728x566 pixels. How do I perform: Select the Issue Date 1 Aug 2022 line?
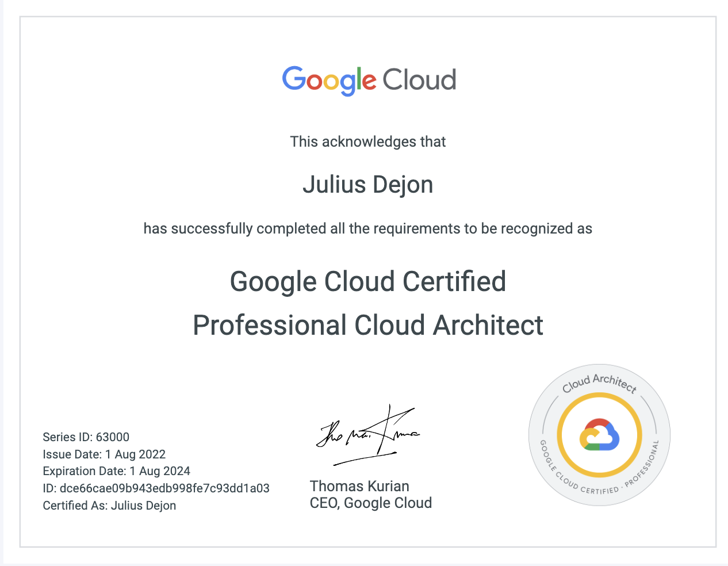pos(104,454)
